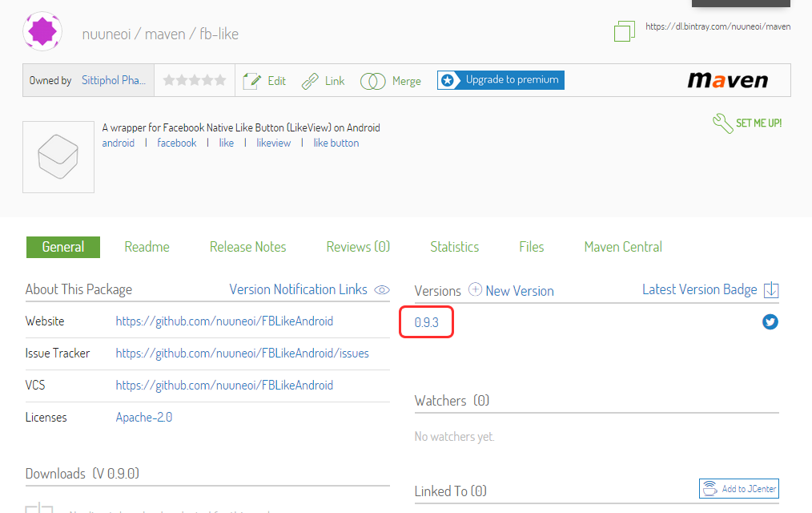Click the package placeholder thumbnail image

click(x=58, y=157)
